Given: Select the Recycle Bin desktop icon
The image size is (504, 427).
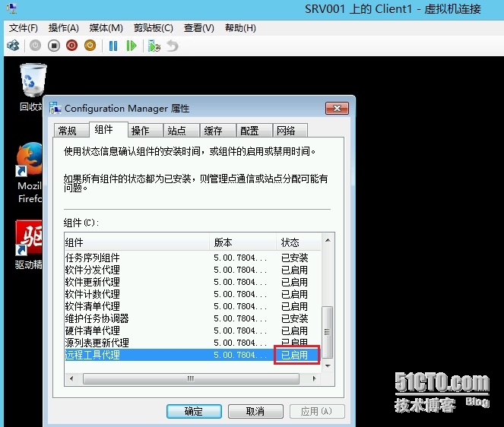Looking at the screenshot, I should point(33,87).
